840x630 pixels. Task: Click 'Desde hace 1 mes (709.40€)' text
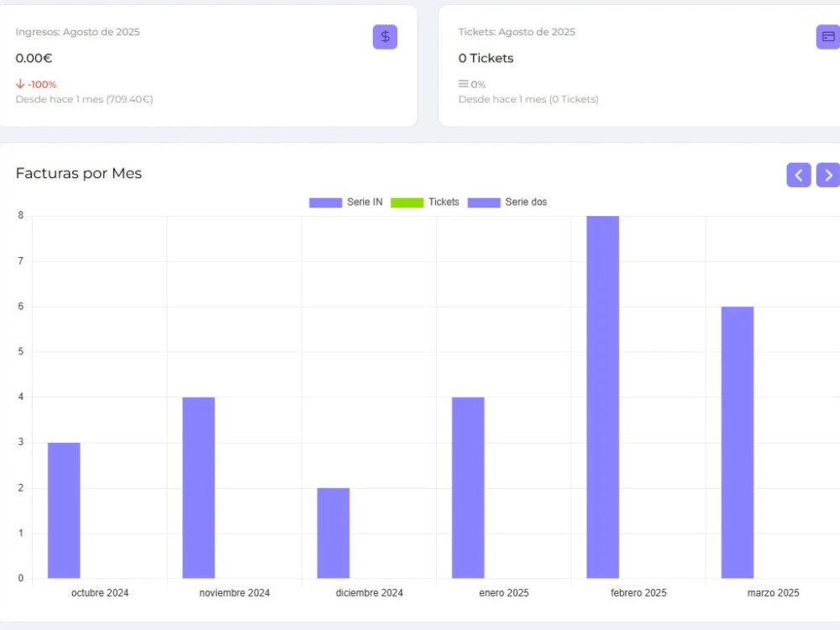84,99
